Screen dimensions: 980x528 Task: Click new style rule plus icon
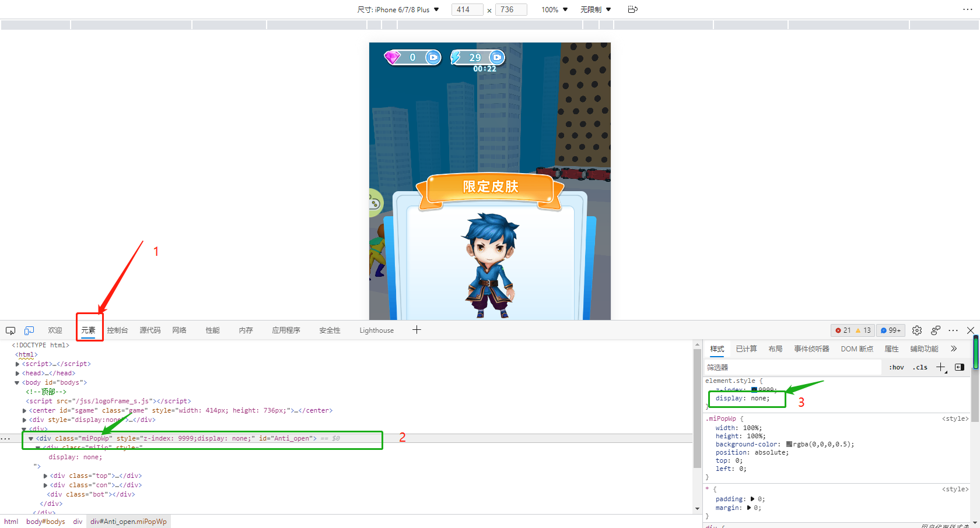(940, 367)
